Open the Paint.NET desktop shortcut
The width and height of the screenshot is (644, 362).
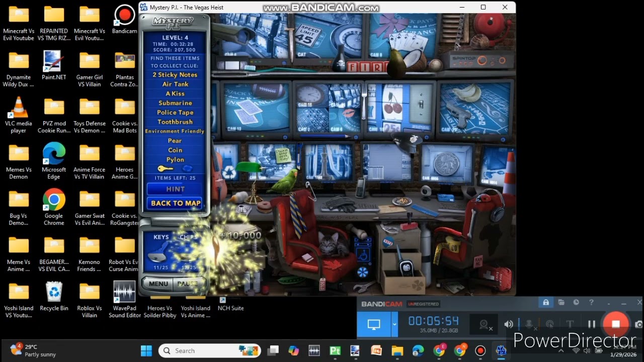(54, 66)
